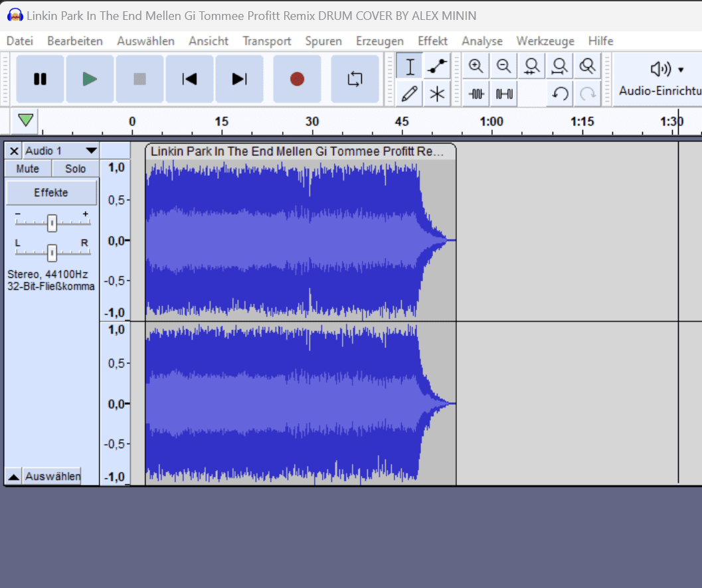The width and height of the screenshot is (702, 588).
Task: Click the 30 mark on timeline ruler
Action: pos(312,121)
